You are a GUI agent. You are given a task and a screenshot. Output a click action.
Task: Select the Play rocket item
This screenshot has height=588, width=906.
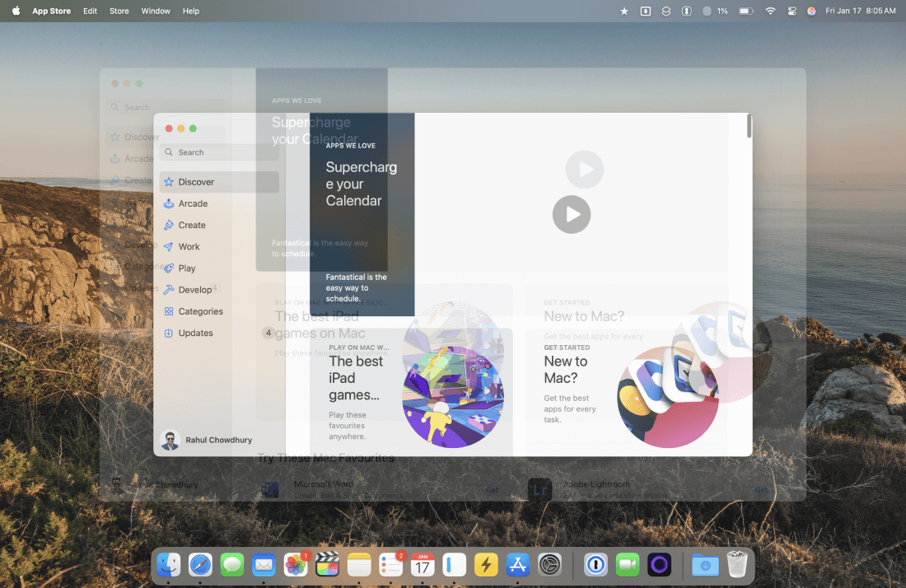(x=187, y=268)
